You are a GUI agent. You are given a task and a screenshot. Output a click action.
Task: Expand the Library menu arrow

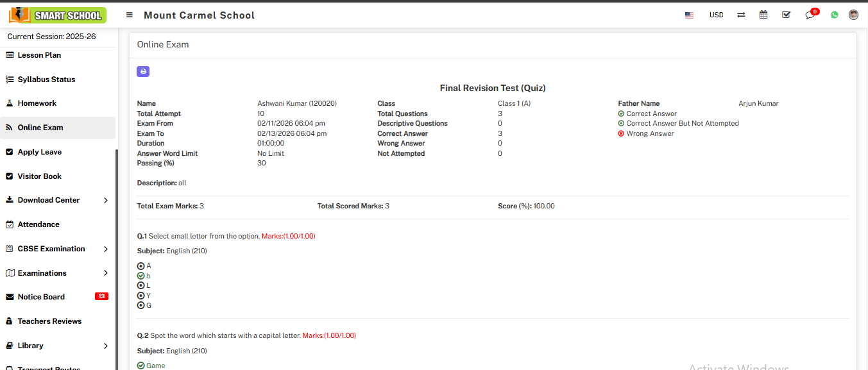(106, 346)
